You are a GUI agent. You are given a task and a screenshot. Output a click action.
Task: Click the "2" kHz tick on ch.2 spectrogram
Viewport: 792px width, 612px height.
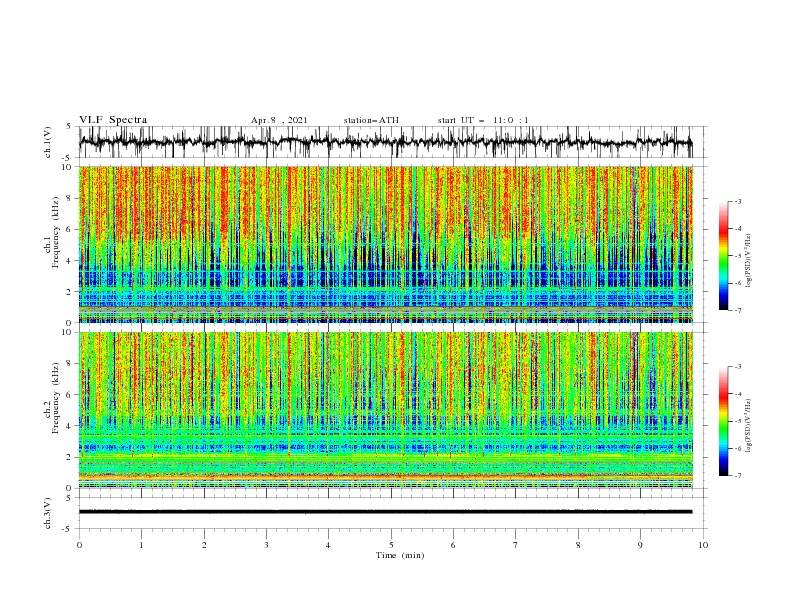[70, 457]
